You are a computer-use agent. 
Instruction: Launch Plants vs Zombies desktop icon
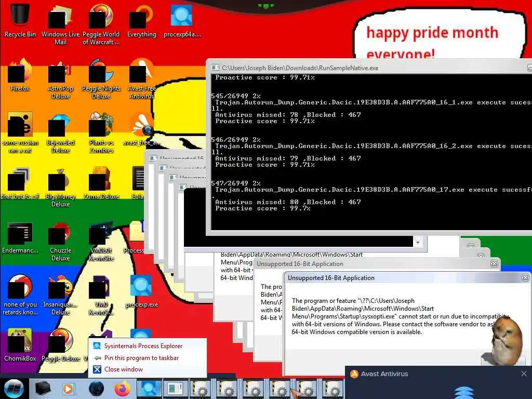101,132
